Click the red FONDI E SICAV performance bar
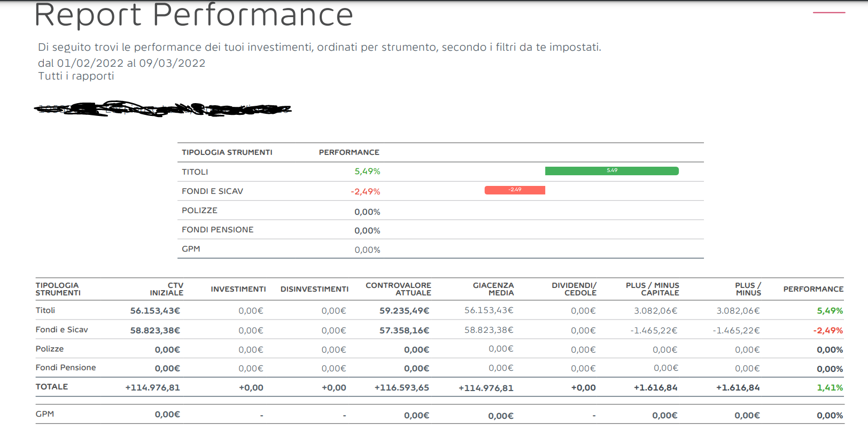This screenshot has height=429, width=868. [515, 190]
